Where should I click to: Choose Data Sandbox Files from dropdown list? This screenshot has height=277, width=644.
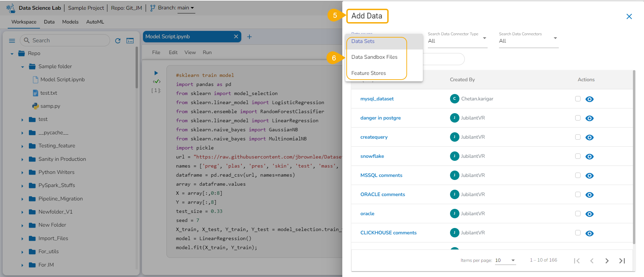pos(374,57)
